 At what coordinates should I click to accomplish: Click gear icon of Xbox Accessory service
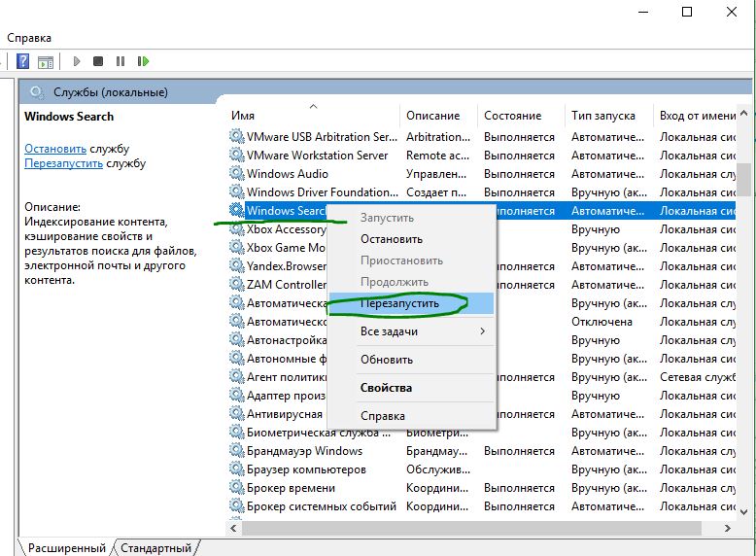(236, 228)
